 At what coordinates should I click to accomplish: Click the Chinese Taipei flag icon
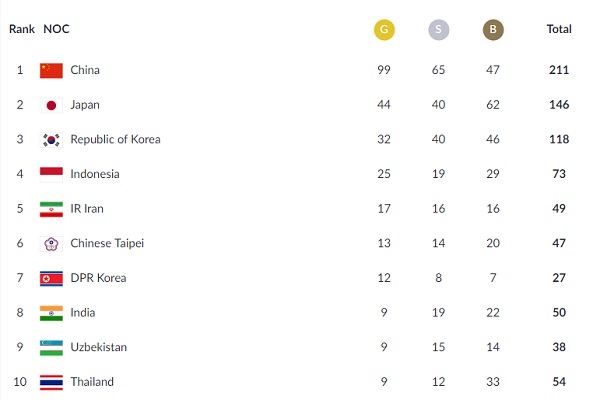(x=51, y=243)
